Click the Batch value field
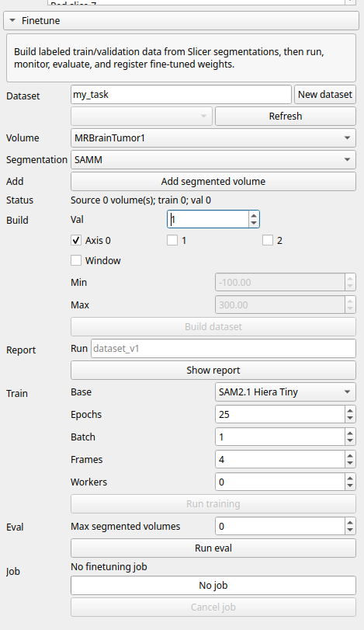The height and width of the screenshot is (630, 364). tap(280, 437)
